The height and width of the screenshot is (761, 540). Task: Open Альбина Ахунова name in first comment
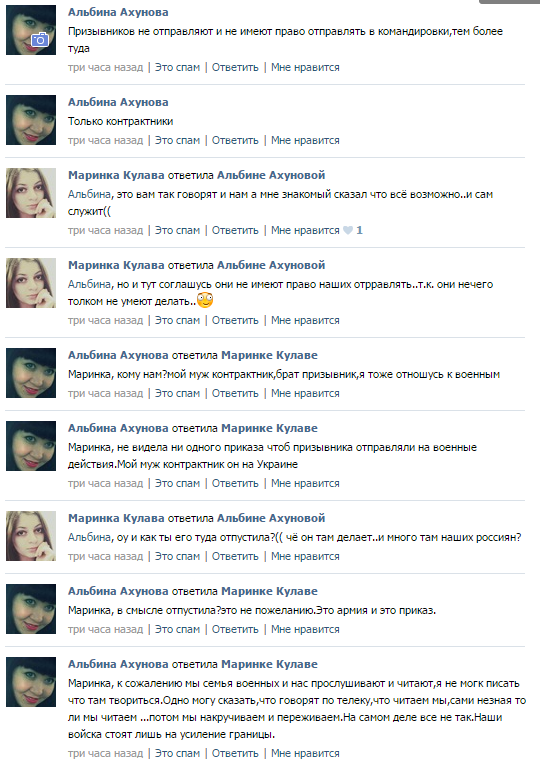point(118,12)
